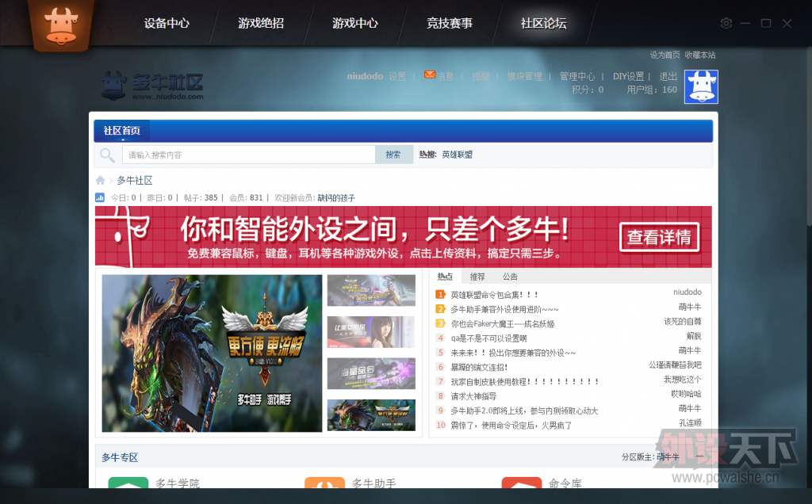Open the orange 多牛助手 forum icon
812x504 pixels.
pyautogui.click(x=324, y=483)
